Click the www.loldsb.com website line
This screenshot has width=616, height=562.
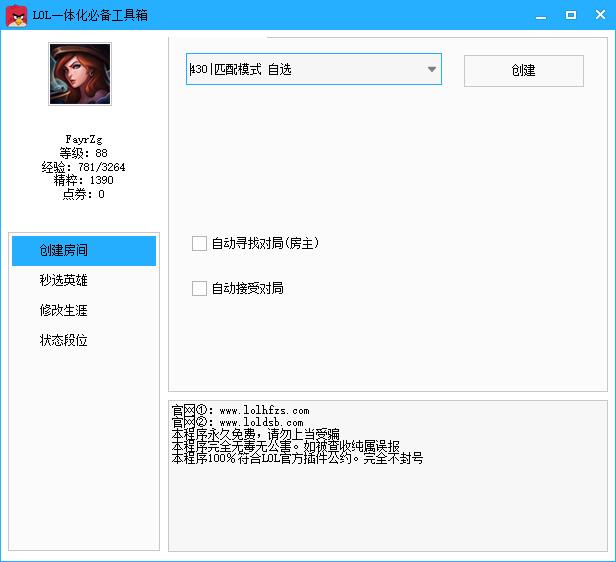(238, 423)
